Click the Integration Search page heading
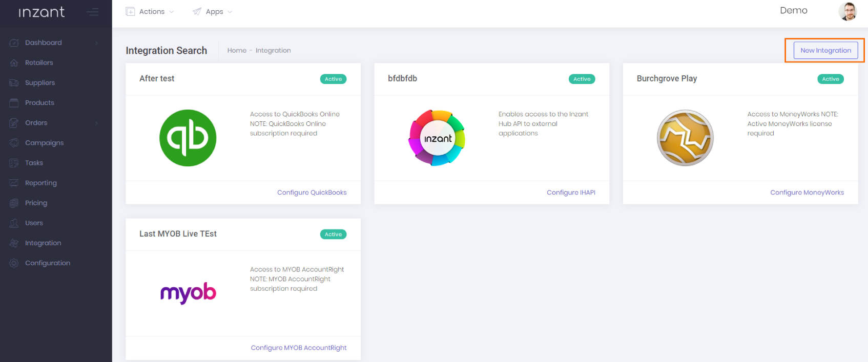 167,50
